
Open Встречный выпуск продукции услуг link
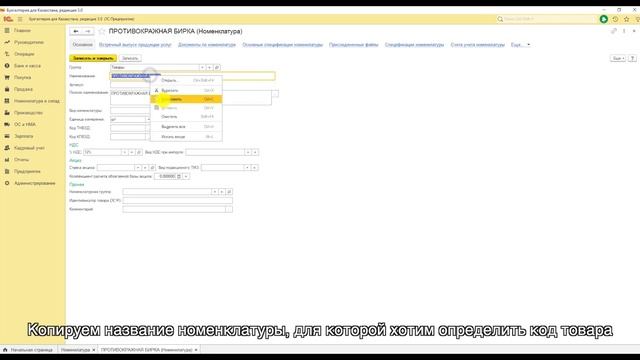point(135,45)
